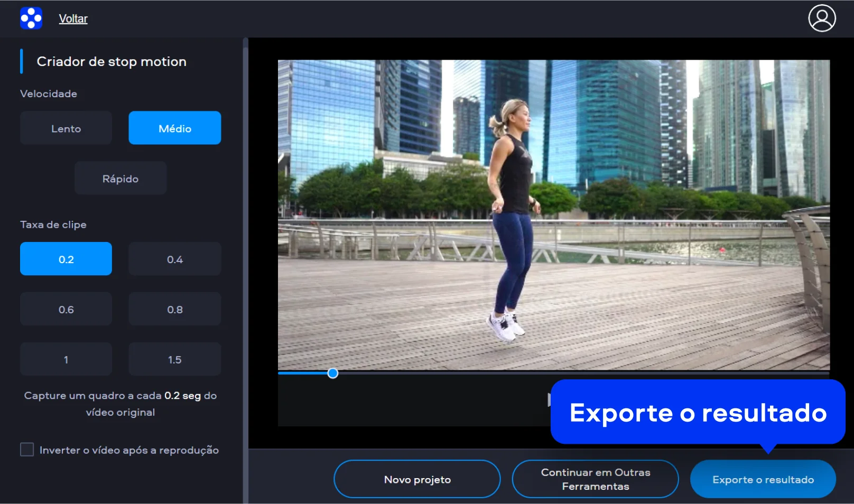
Task: Set clip rate to 0.6
Action: pyautogui.click(x=66, y=309)
